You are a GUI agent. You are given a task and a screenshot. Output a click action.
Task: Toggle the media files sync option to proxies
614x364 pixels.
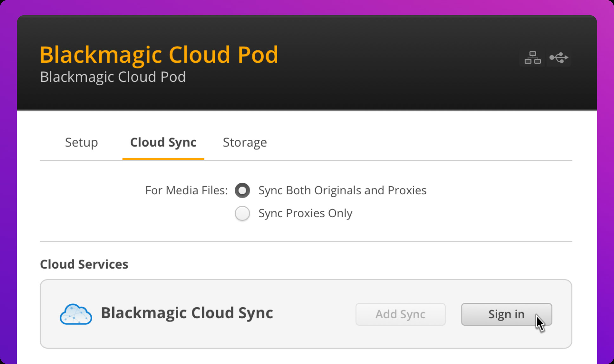point(242,213)
